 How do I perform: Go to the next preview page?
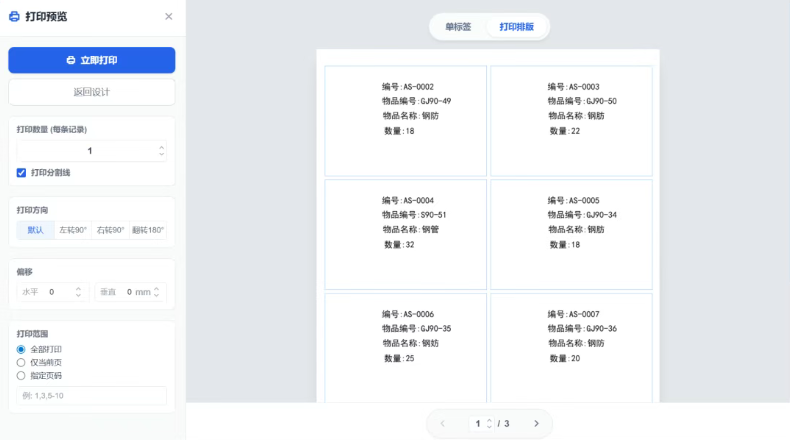point(536,423)
